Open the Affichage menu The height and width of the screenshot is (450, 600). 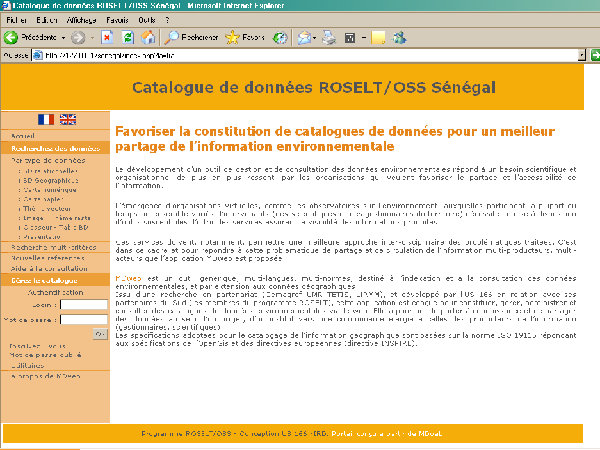81,20
